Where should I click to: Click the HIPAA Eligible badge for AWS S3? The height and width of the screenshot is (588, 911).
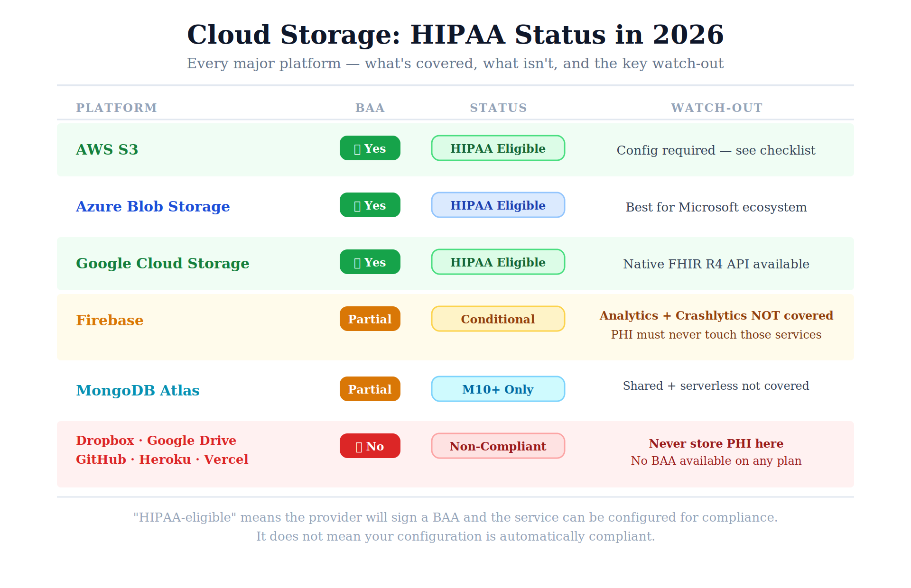(x=498, y=148)
